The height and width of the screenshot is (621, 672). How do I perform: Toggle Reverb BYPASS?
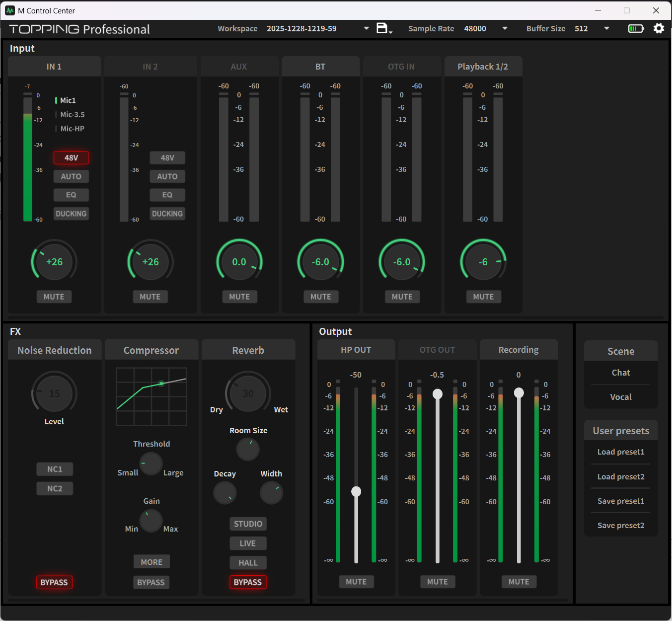(x=248, y=582)
